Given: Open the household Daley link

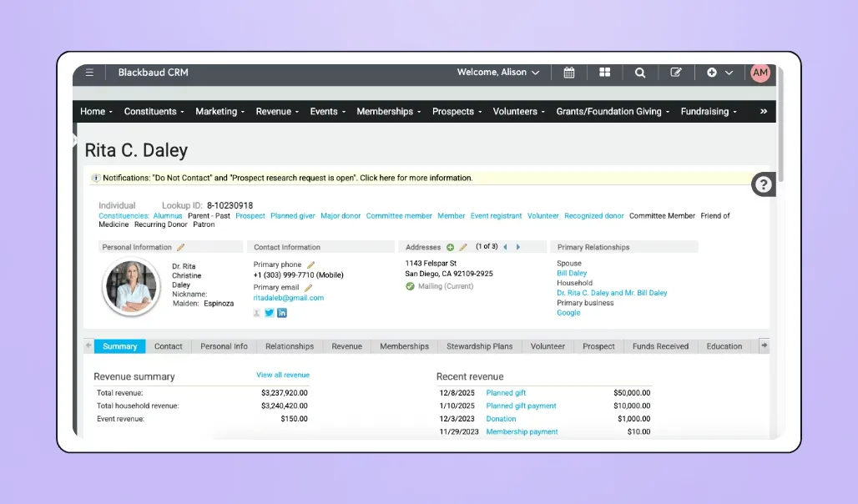Looking at the screenshot, I should point(612,293).
